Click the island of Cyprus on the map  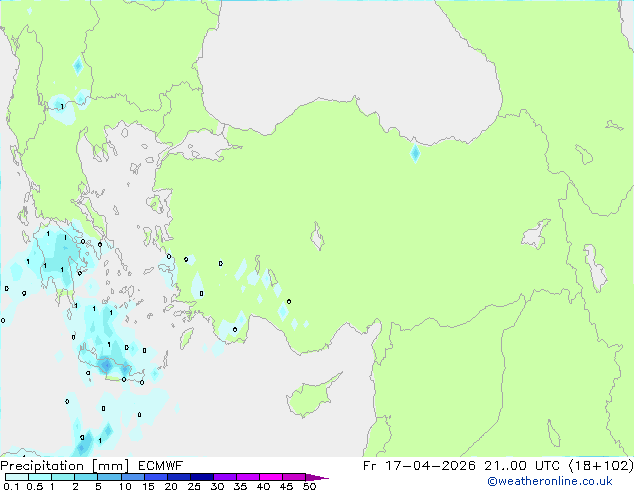311,396
